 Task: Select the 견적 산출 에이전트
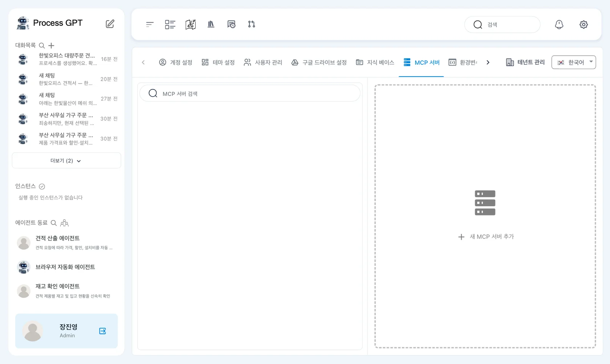[66, 243]
